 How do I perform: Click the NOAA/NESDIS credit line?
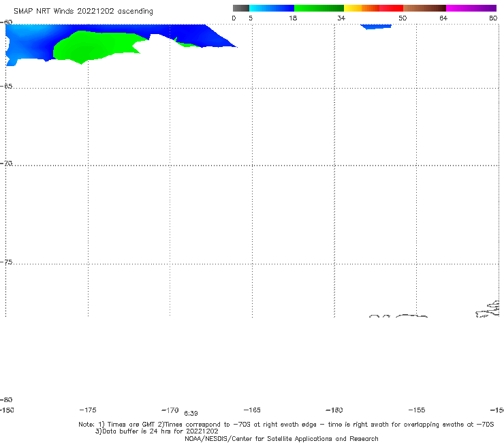pyautogui.click(x=281, y=439)
